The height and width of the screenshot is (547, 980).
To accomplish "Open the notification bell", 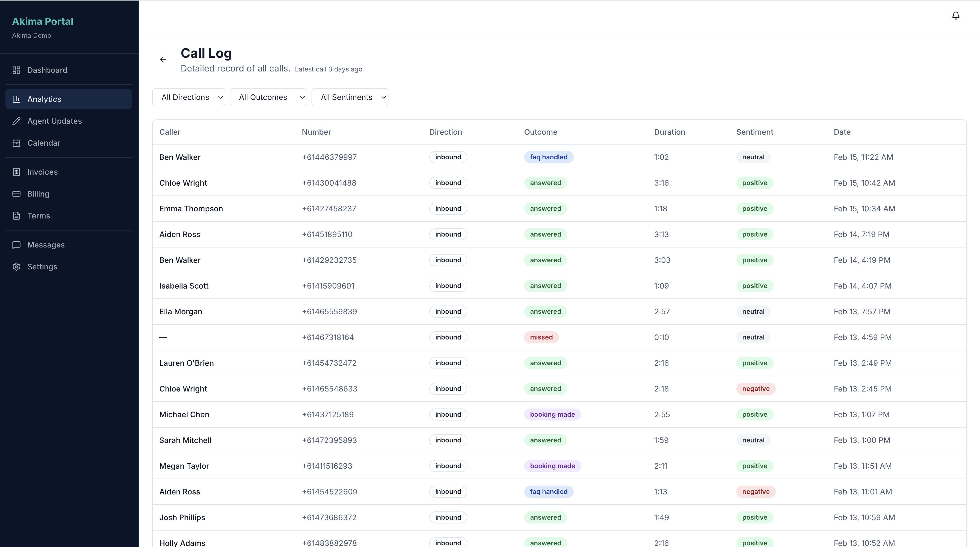I will point(955,15).
